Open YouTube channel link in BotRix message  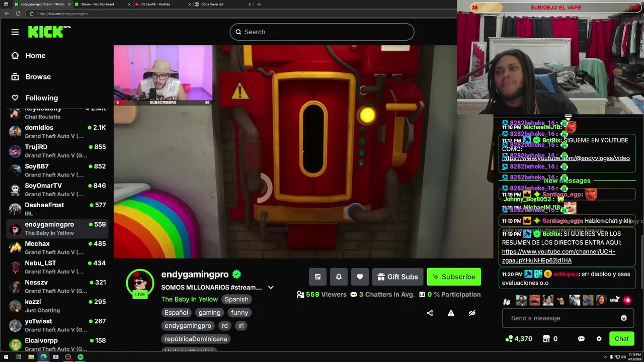558,256
